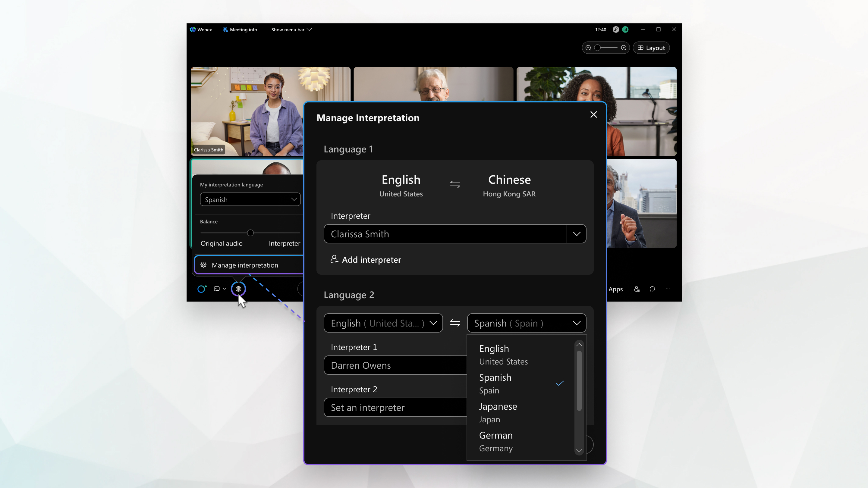Check the Spanish checkmark in language list

[558, 383]
